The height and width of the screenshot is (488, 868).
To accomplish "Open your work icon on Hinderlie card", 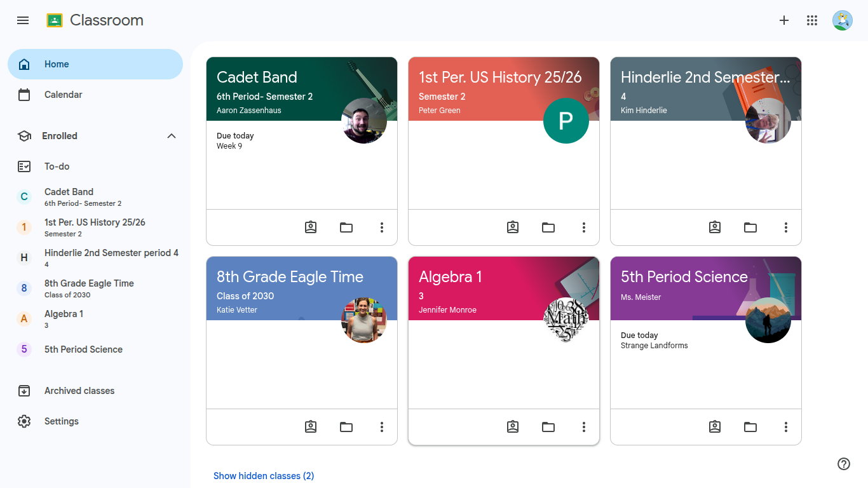I will (x=715, y=227).
